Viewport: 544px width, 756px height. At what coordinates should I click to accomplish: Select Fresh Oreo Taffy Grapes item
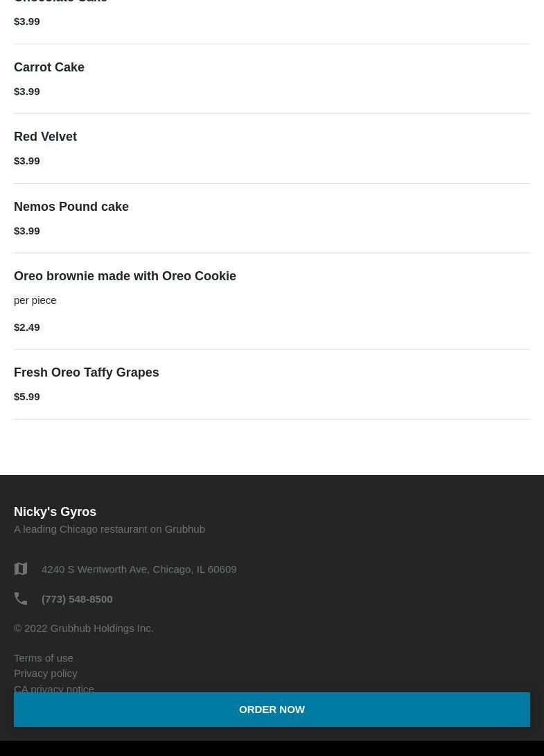pyautogui.click(x=87, y=372)
